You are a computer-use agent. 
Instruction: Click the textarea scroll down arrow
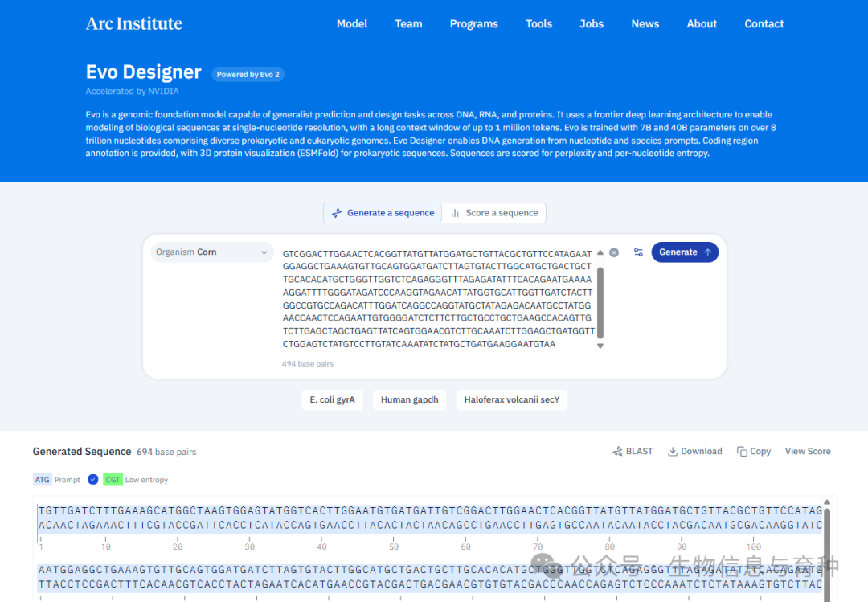tap(600, 346)
